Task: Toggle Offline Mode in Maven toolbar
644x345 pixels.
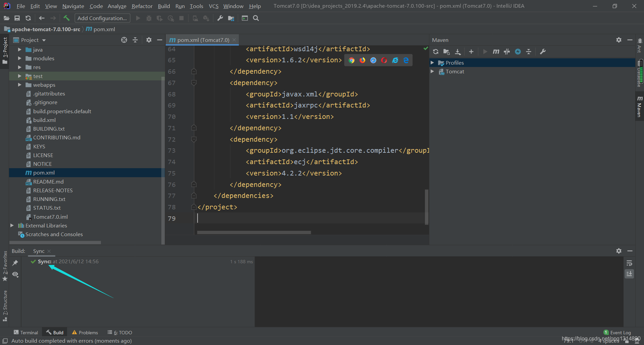Action: [x=507, y=52]
